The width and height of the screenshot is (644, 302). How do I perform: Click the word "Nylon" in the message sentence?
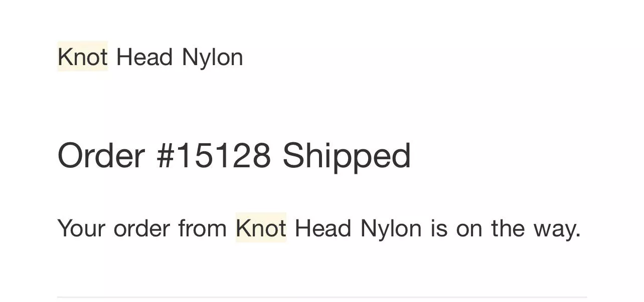[391, 228]
